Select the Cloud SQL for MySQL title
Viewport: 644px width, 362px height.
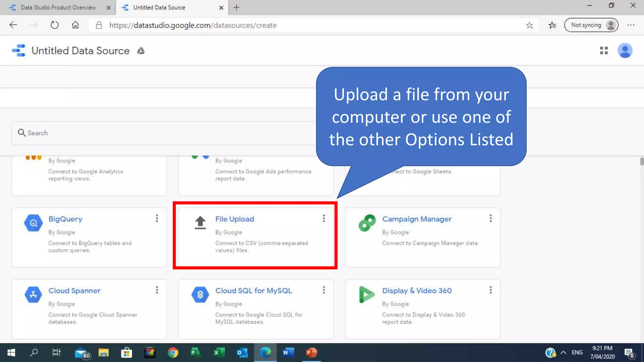click(253, 291)
